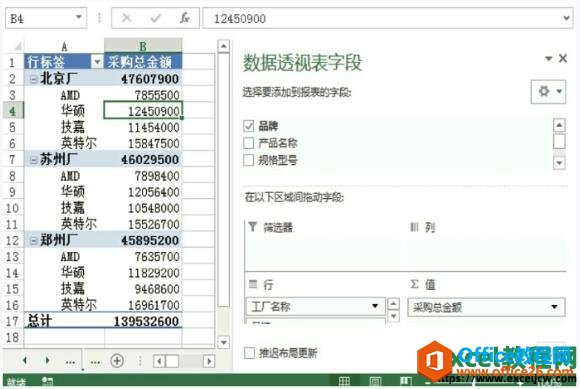Select cell with value 16961700
Viewport: 580px width, 389px height.
(x=143, y=305)
